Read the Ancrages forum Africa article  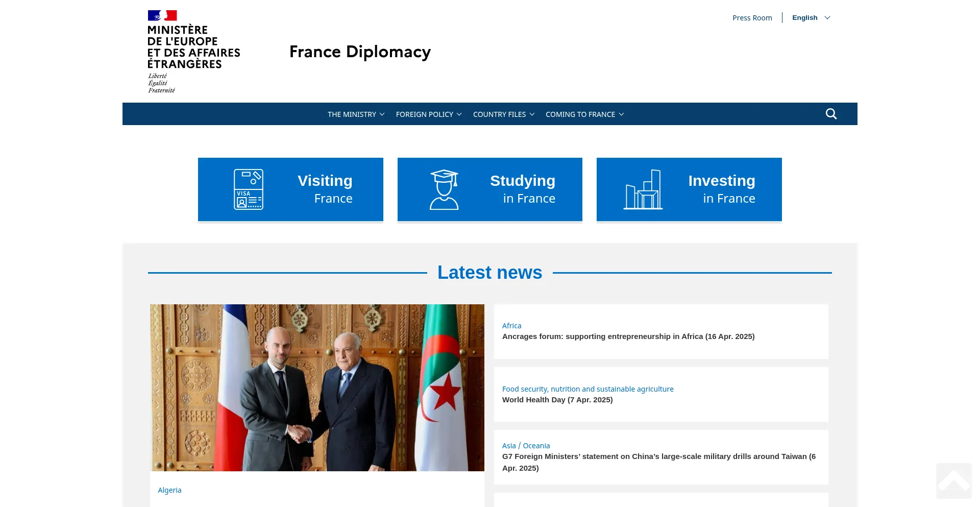click(628, 336)
